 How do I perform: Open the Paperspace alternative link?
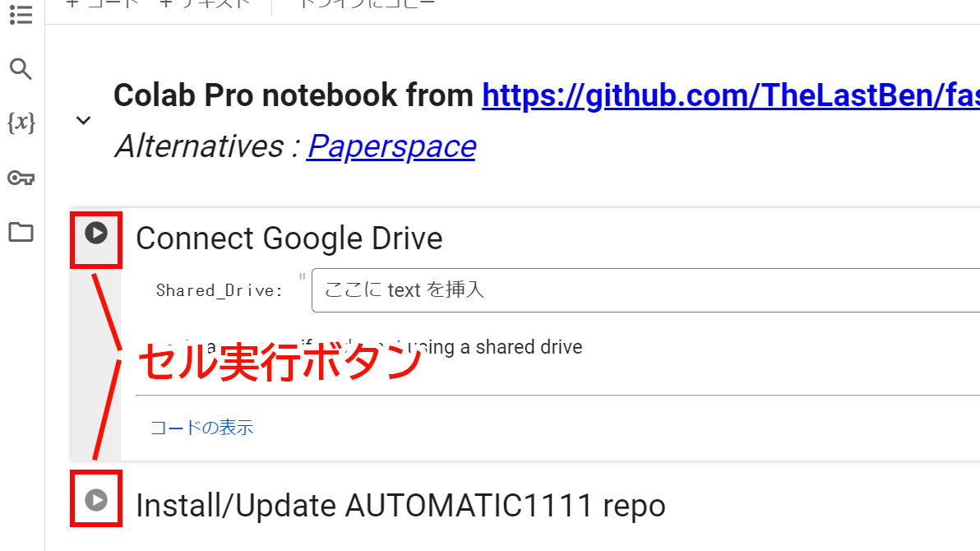pyautogui.click(x=391, y=146)
